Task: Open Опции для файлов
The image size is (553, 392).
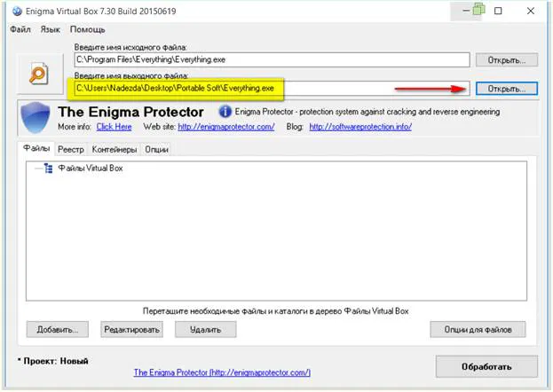Action: (x=478, y=329)
